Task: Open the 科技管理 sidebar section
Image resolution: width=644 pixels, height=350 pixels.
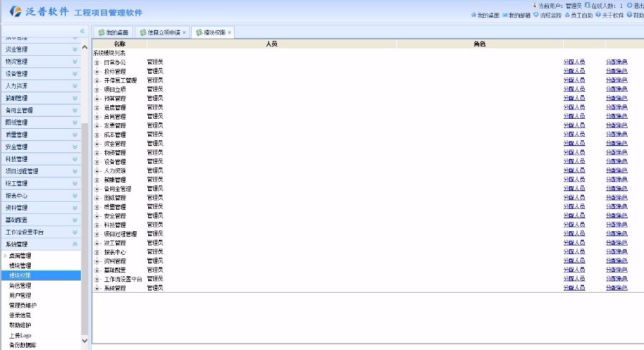Action: point(41,159)
